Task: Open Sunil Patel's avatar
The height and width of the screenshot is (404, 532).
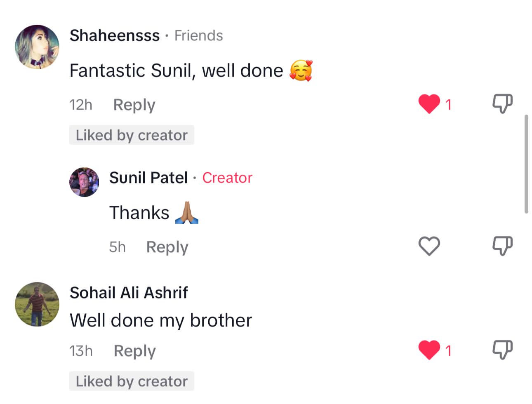Action: point(84,182)
